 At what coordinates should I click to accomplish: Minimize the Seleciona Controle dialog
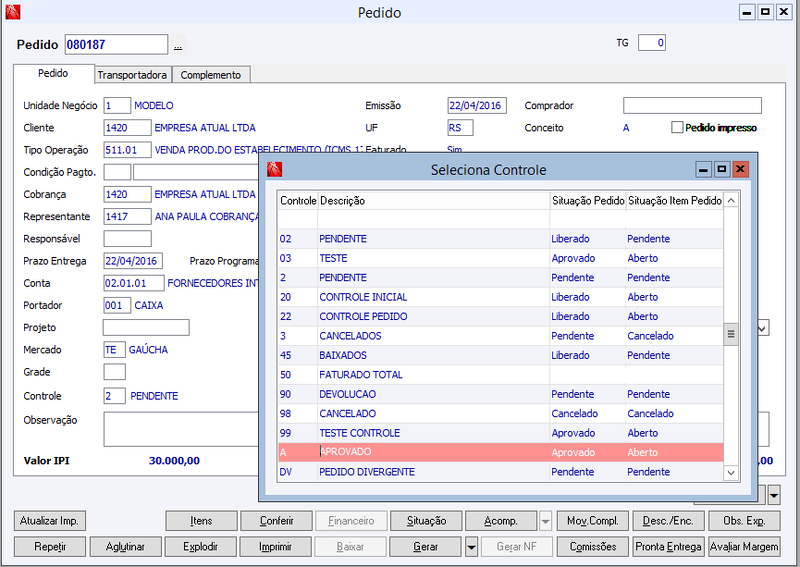tap(704, 169)
